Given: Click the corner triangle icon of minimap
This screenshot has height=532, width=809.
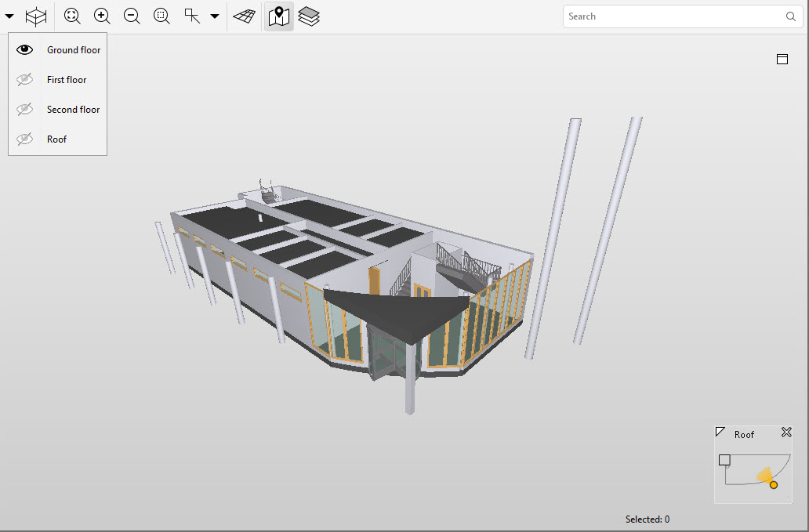Looking at the screenshot, I should point(720,432).
